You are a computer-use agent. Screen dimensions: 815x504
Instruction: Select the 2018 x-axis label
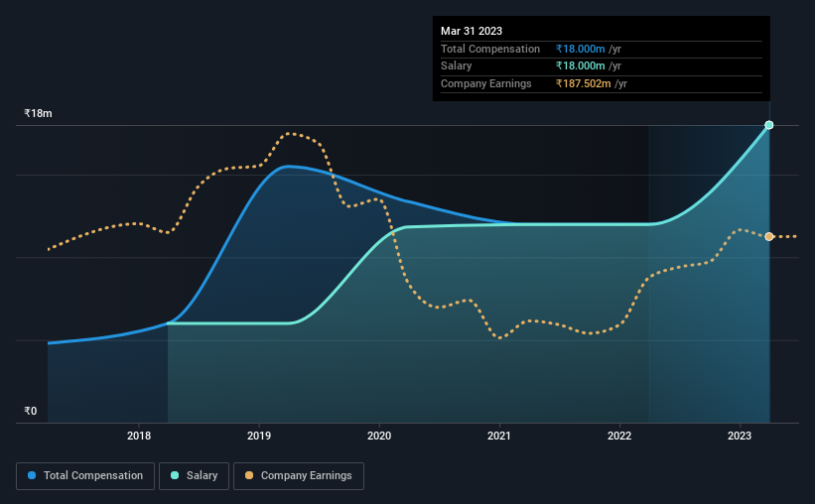pos(139,436)
